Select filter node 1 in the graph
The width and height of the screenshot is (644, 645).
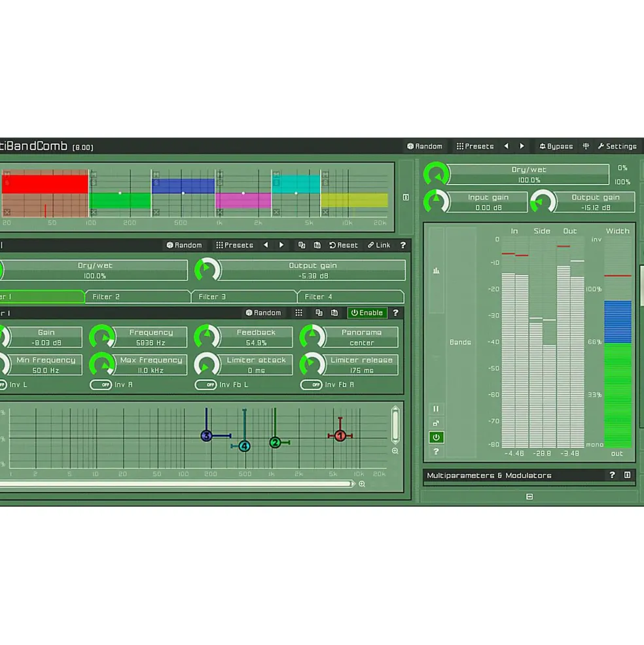click(x=340, y=435)
